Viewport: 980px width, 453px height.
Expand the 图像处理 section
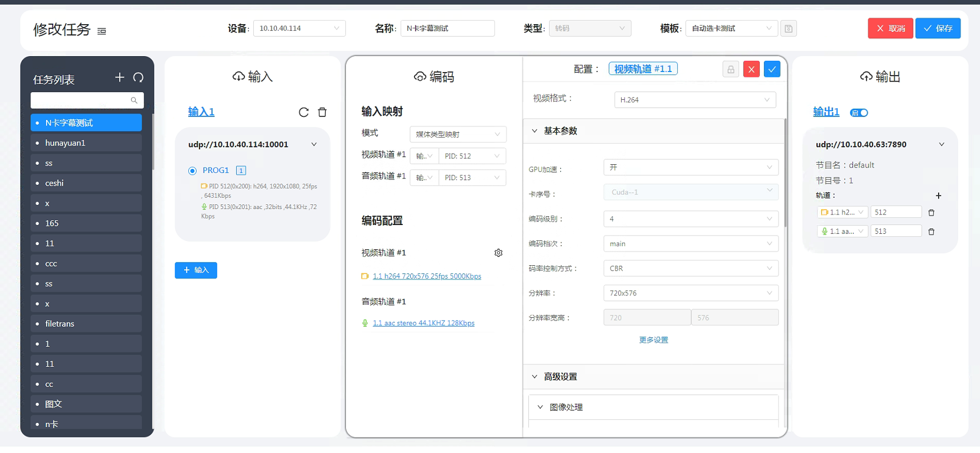click(654, 408)
